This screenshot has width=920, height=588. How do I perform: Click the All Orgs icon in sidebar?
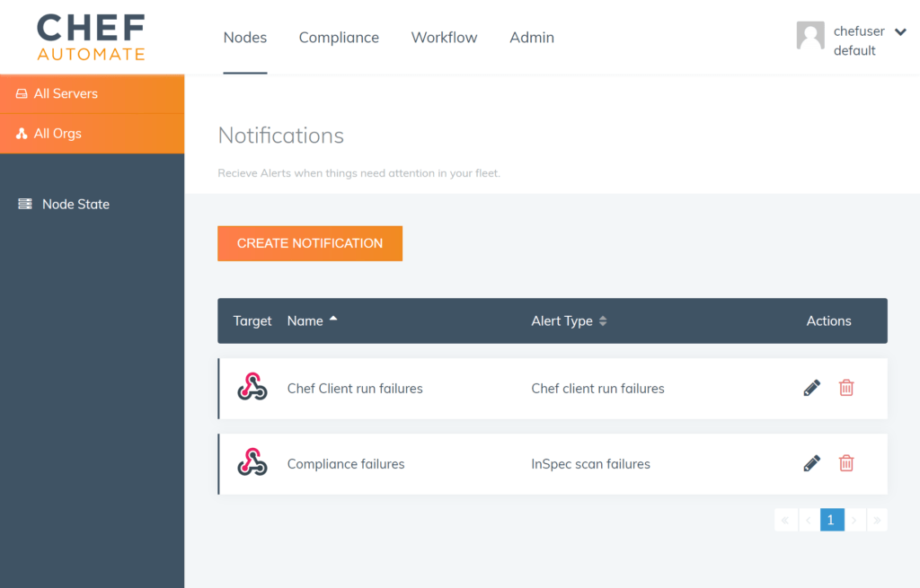point(20,133)
